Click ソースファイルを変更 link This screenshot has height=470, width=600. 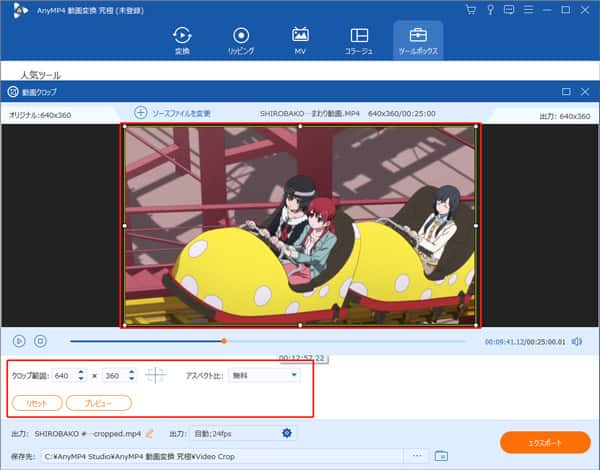181,114
